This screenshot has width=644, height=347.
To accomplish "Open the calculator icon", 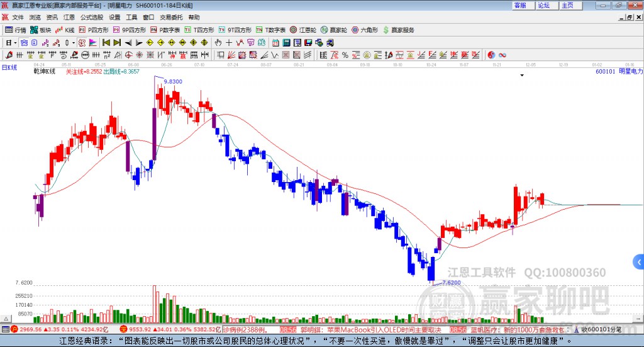I will [x=287, y=43].
